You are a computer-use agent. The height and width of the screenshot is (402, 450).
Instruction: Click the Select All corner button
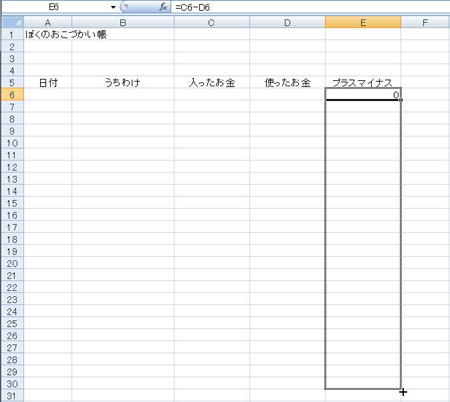(13, 22)
